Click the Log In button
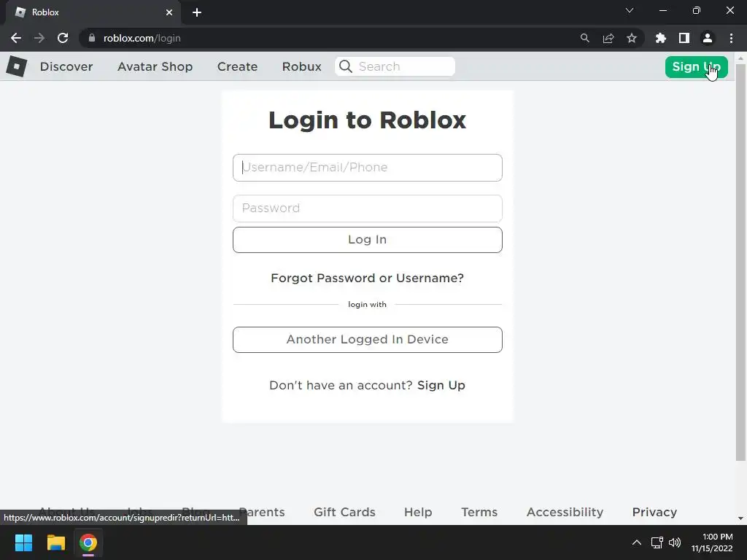 tap(368, 239)
